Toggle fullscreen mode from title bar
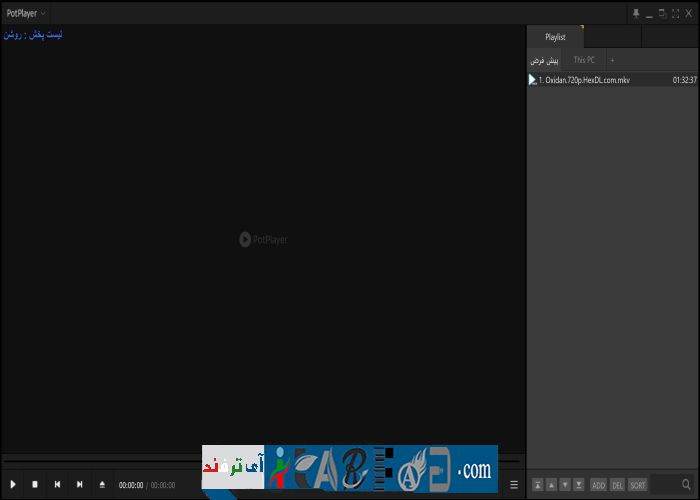Viewport: 700px width, 500px height. [x=675, y=13]
